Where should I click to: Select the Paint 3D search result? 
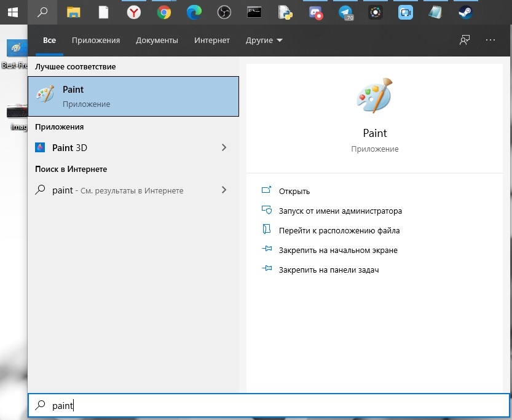point(133,147)
